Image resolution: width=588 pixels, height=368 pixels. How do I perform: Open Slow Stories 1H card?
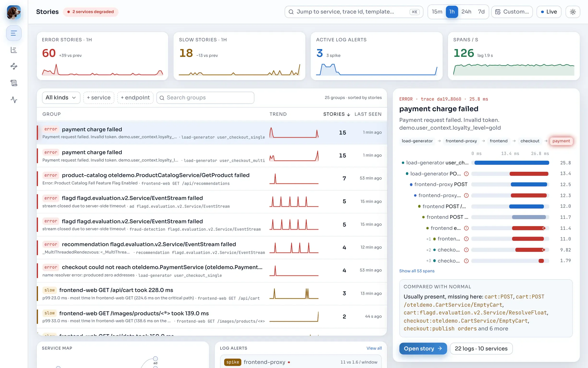click(239, 56)
